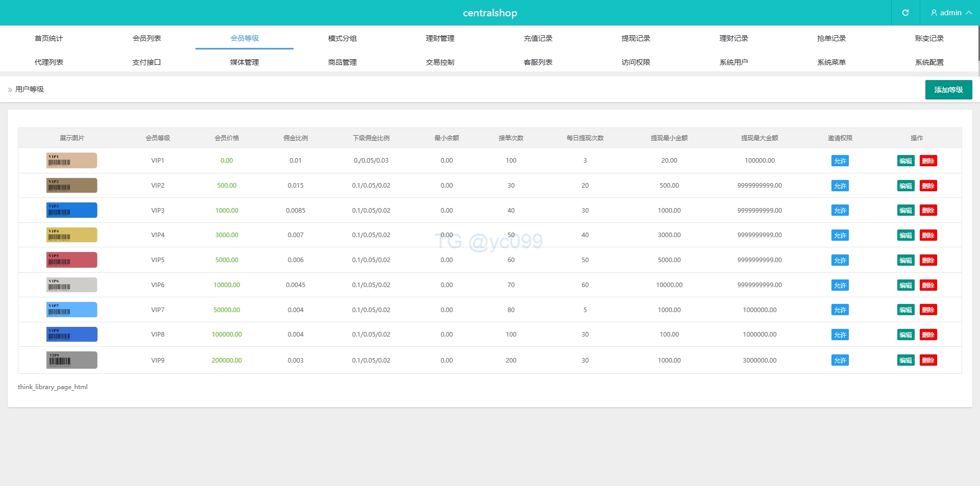Click the VIP9 gray card thumbnail
The image size is (980, 486).
tap(71, 360)
